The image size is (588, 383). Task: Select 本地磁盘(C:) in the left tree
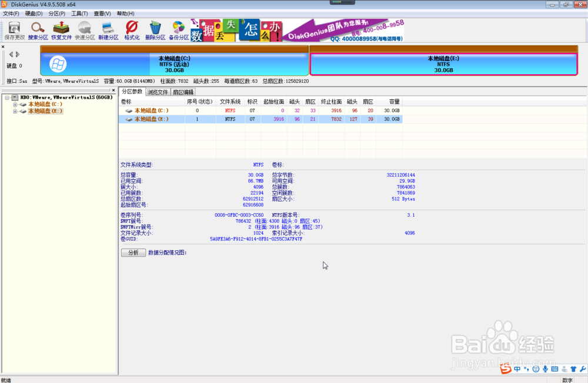[45, 104]
